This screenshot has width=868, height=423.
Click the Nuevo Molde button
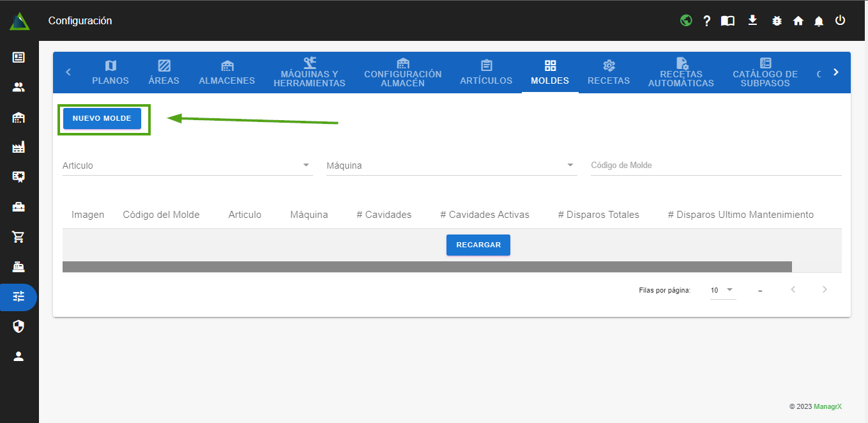(x=102, y=119)
